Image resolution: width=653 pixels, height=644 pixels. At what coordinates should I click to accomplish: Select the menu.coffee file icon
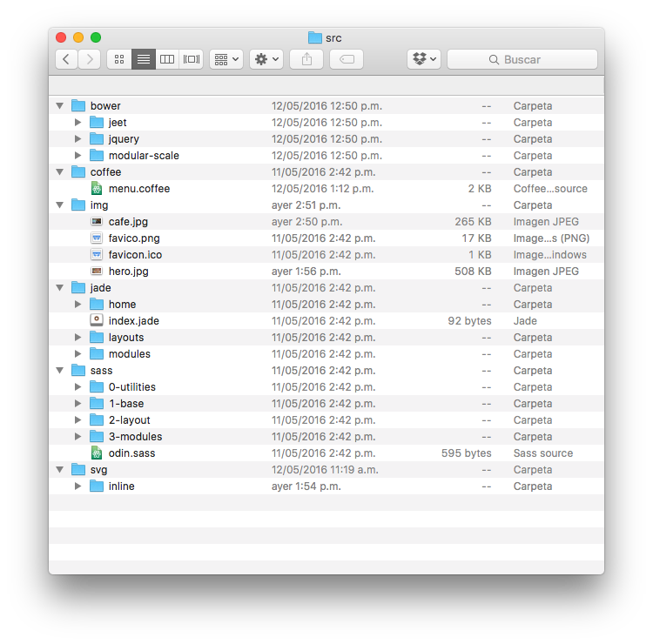[97, 188]
